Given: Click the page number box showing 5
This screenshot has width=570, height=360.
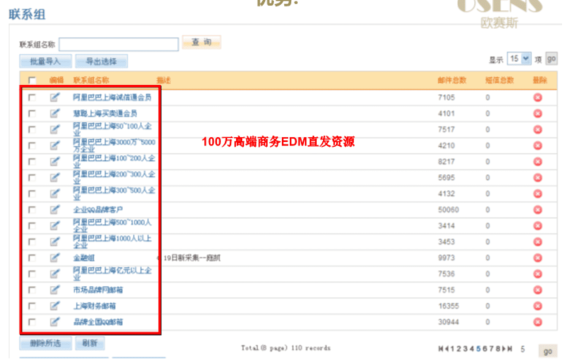Looking at the screenshot, I should (523, 349).
